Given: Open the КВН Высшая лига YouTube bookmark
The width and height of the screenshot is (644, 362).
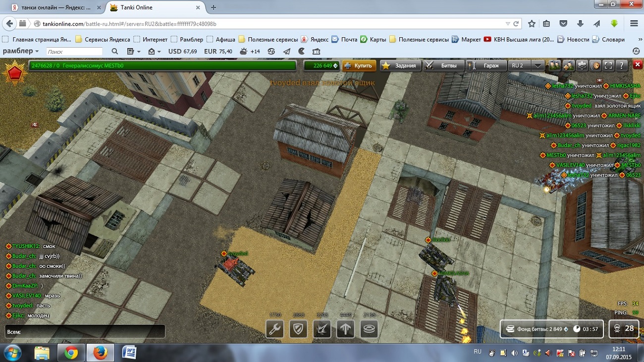Looking at the screenshot, I should (x=519, y=39).
